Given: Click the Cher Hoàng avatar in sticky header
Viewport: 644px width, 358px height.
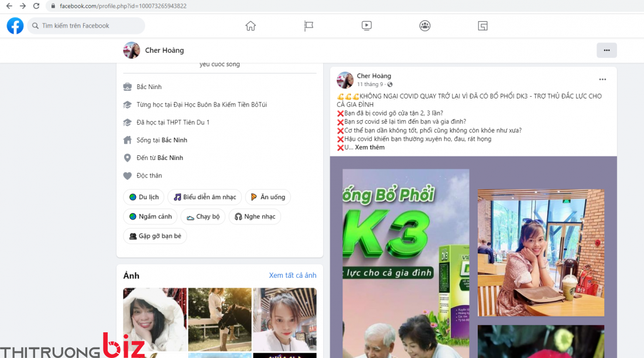Looking at the screenshot, I should tap(131, 50).
